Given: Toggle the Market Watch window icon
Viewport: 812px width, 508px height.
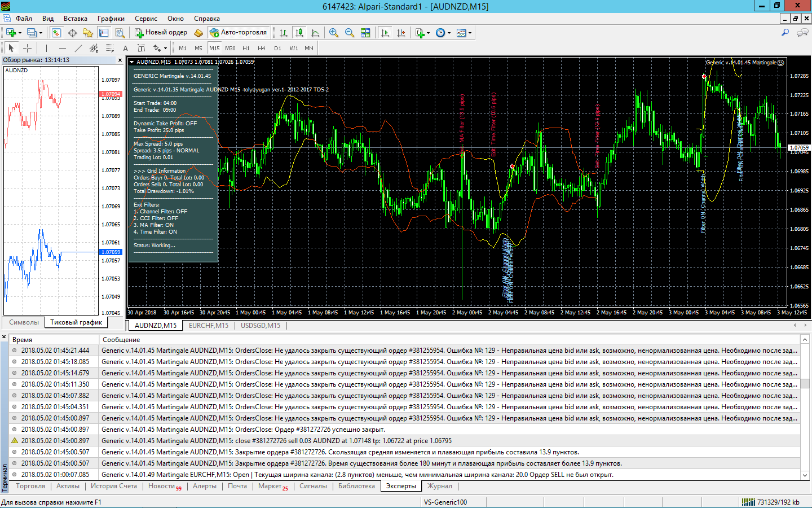Looking at the screenshot, I should click(x=56, y=33).
